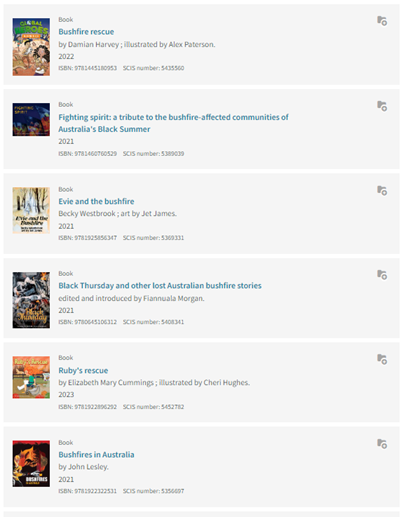The image size is (415, 517).
Task: Click the Global Heroes Bushfire rescue cover thumbnail
Action: (31, 47)
